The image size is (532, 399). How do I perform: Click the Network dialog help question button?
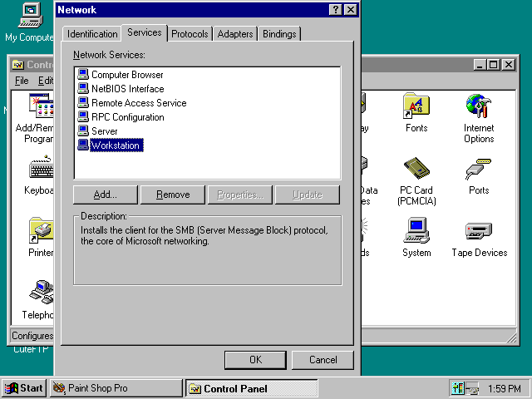point(335,9)
